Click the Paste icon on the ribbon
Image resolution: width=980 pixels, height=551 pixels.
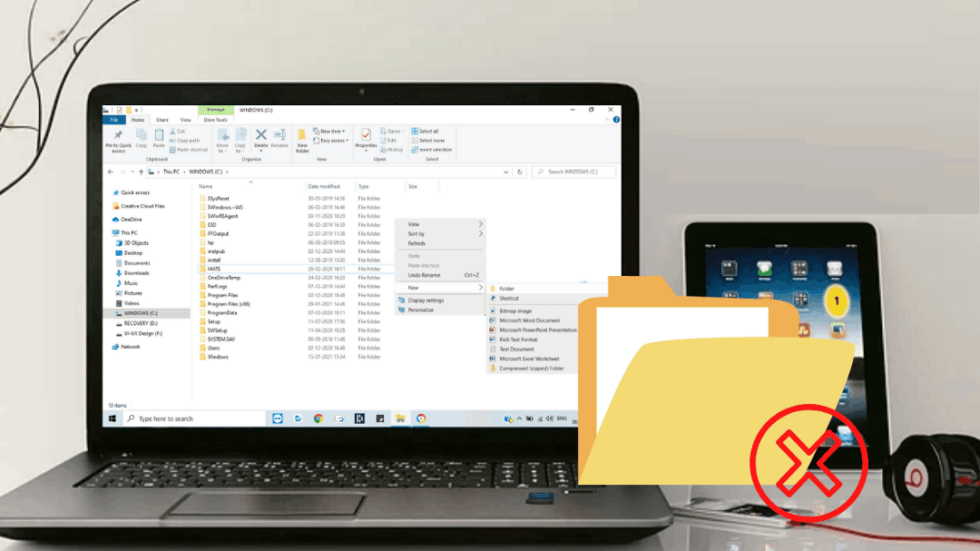(x=160, y=134)
